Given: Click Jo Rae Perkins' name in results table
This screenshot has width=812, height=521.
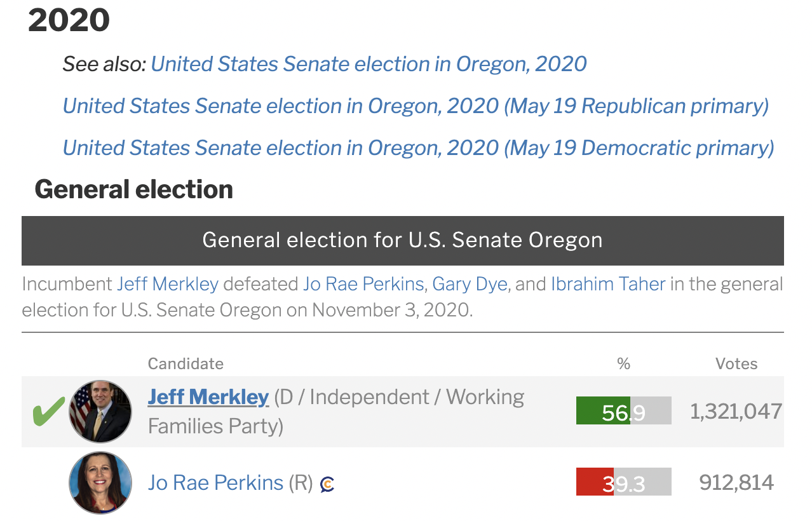Looking at the screenshot, I should pyautogui.click(x=215, y=483).
